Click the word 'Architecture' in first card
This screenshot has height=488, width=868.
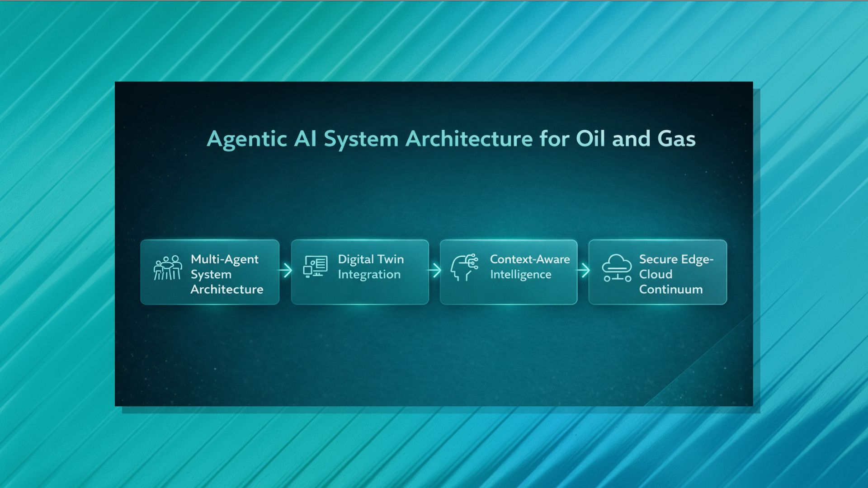(x=226, y=289)
